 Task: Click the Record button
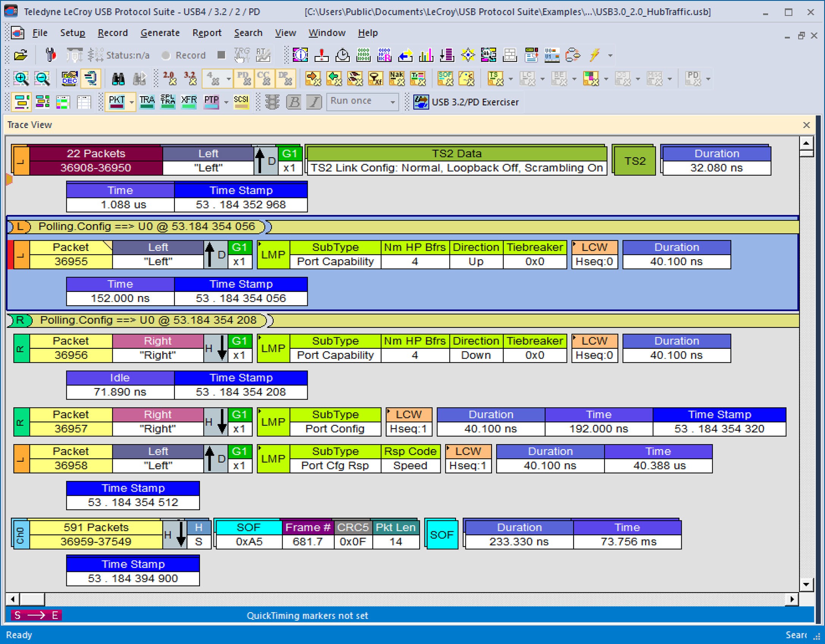pyautogui.click(x=184, y=55)
